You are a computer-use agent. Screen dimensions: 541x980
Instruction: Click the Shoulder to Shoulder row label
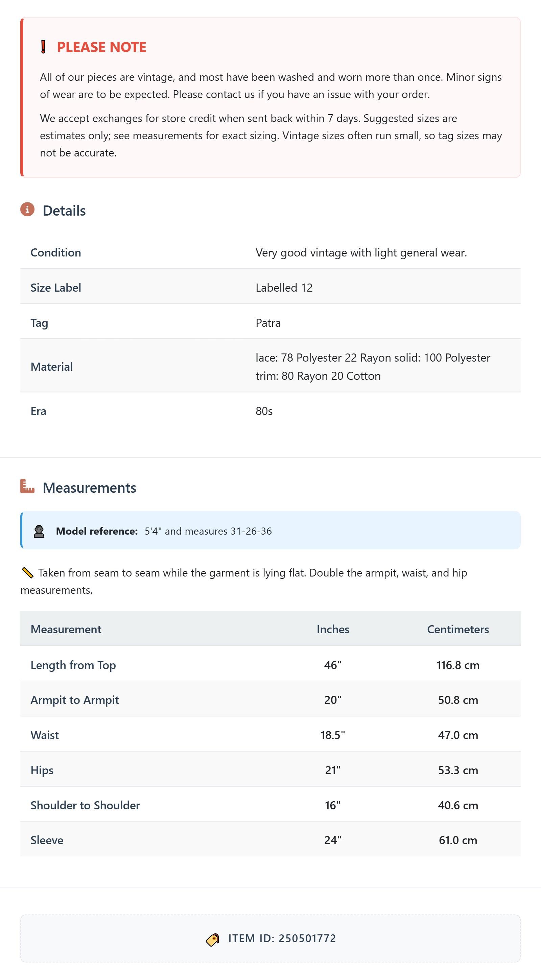click(x=85, y=805)
